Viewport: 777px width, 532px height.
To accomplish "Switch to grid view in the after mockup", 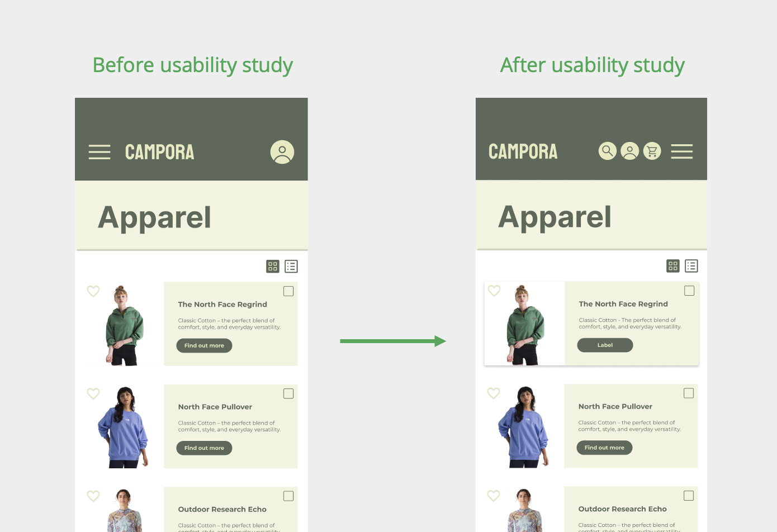I will pos(673,266).
